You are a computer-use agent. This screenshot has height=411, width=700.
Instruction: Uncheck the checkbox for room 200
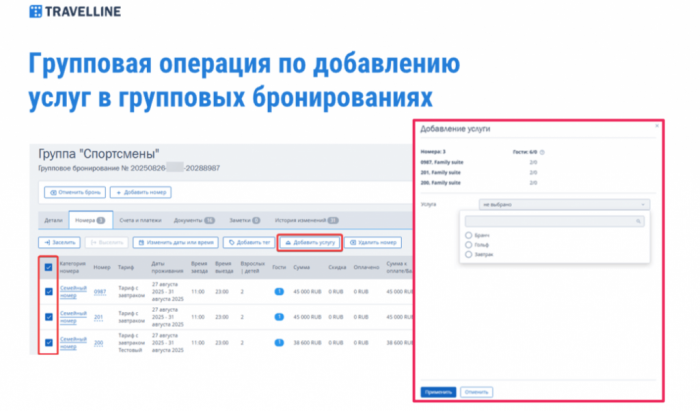point(49,343)
